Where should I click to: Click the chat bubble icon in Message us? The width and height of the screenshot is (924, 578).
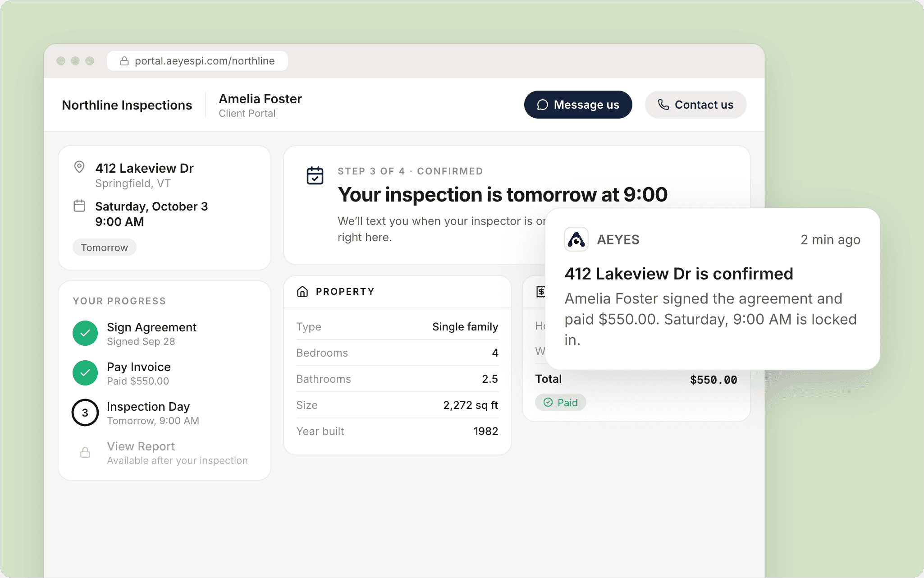click(x=543, y=105)
